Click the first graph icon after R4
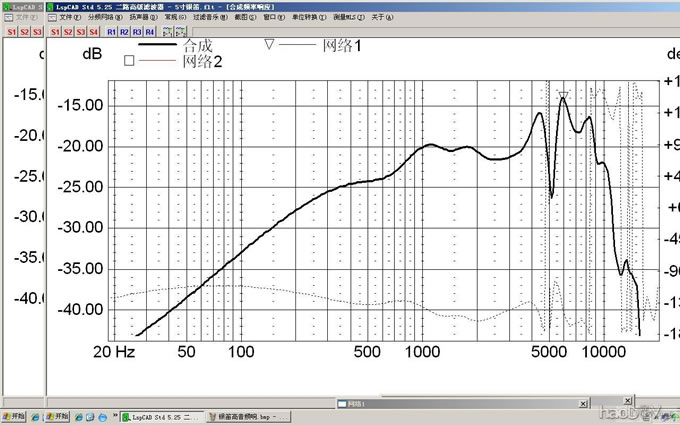Screen dimensions: 680x425 pos(168,31)
